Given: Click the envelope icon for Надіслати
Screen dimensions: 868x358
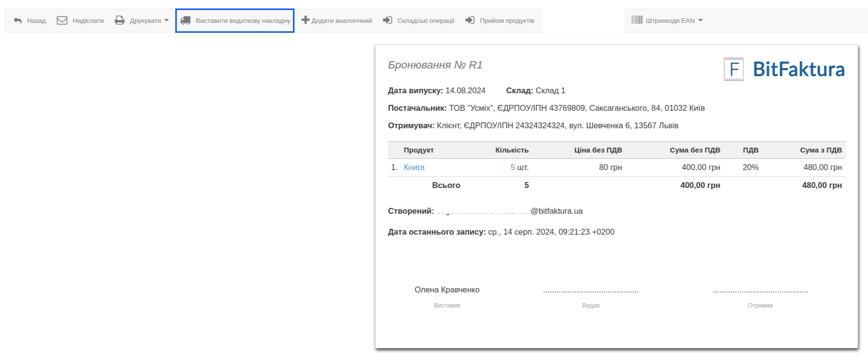Looking at the screenshot, I should point(62,20).
